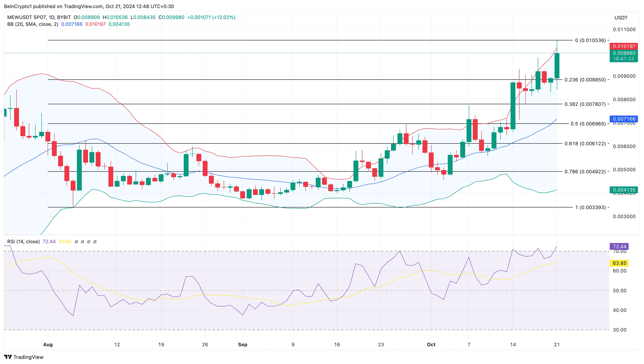Image resolution: width=644 pixels, height=364 pixels.
Task: Click the yellow 63.85 RSI average tag
Action: click(619, 263)
